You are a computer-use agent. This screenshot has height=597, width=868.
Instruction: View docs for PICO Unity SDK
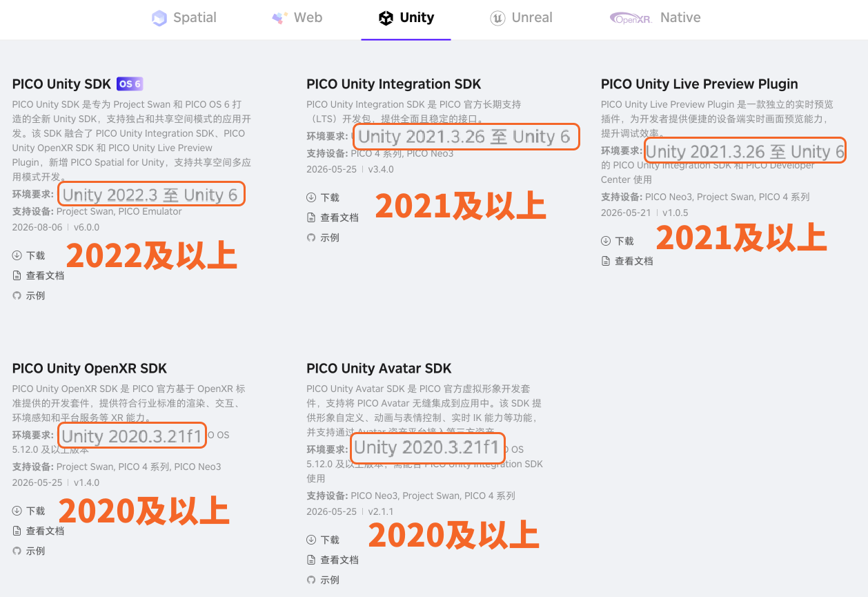39,275
